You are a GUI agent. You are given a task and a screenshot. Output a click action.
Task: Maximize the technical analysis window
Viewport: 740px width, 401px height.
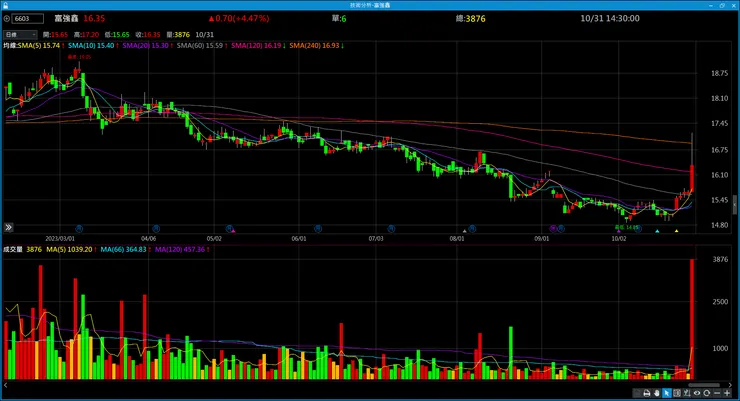coord(722,5)
